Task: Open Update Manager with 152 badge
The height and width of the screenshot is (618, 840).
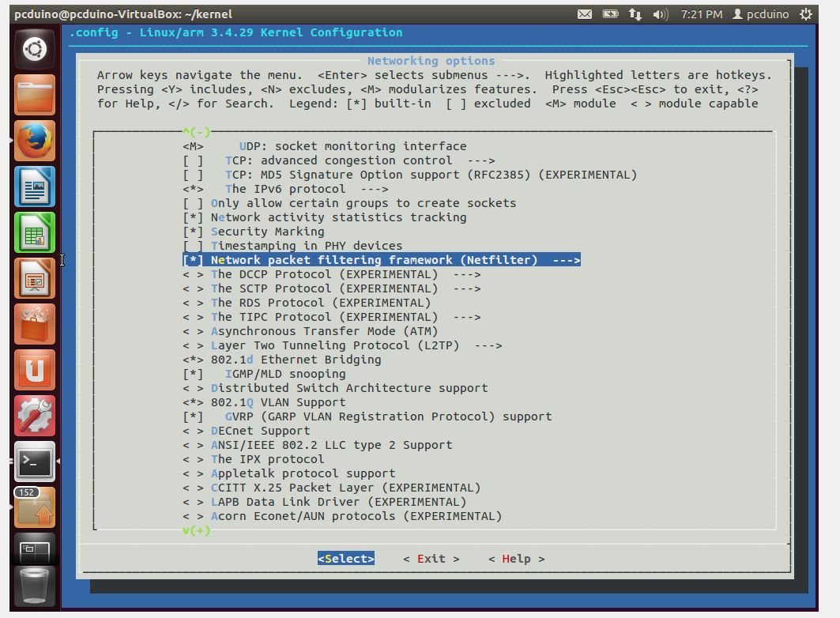Action: tap(34, 507)
